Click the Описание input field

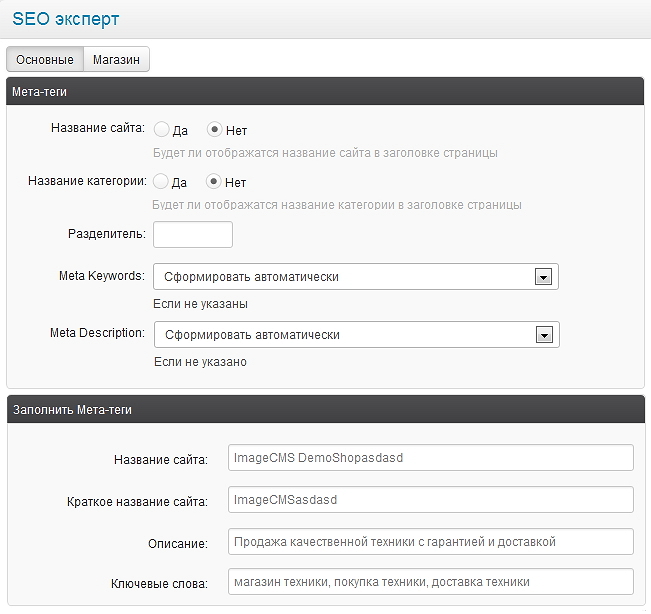click(431, 541)
